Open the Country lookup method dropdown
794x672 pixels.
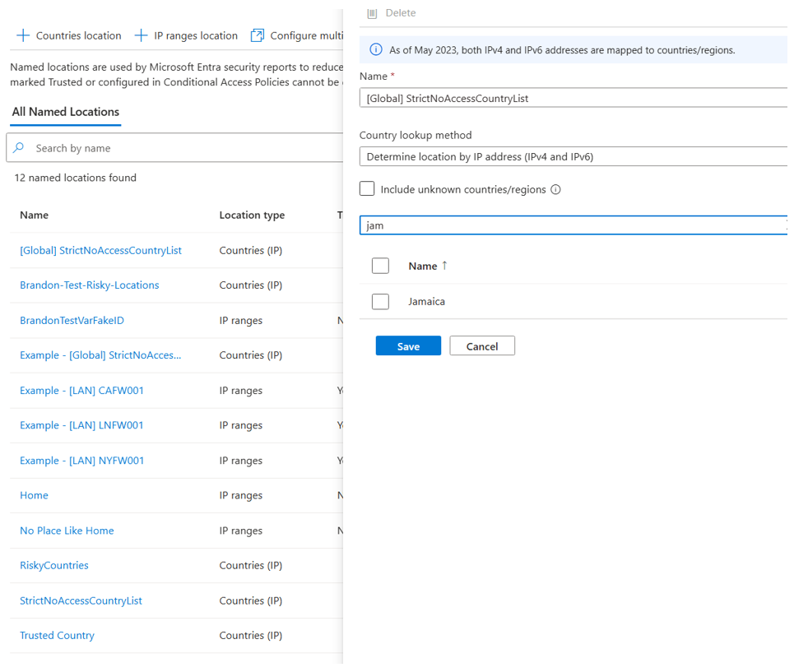[573, 156]
